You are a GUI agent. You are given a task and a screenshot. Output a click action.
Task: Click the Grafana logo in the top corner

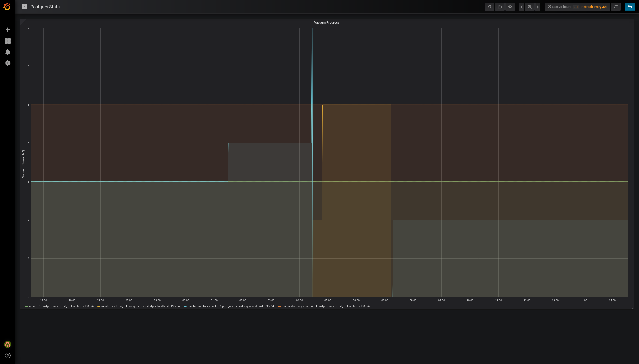click(x=7, y=7)
